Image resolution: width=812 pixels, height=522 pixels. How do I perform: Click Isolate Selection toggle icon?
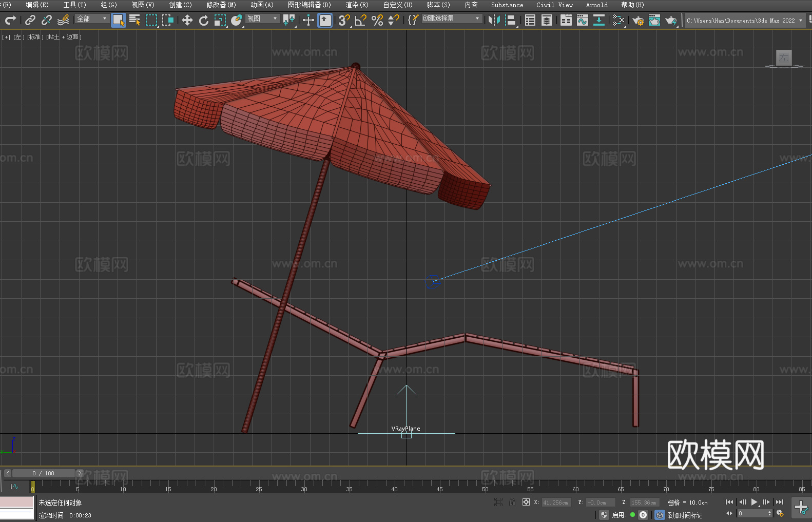click(498, 502)
